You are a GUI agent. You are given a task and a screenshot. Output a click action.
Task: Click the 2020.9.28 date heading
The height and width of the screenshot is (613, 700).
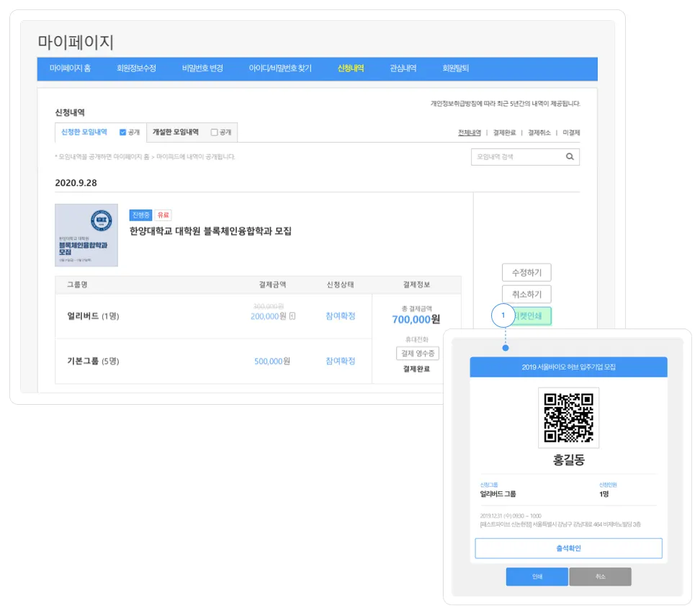(76, 183)
